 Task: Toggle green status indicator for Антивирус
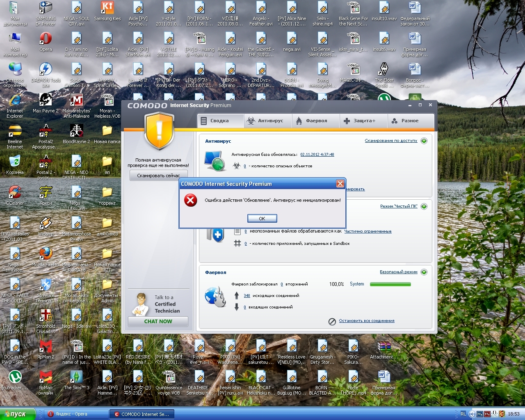pos(424,141)
